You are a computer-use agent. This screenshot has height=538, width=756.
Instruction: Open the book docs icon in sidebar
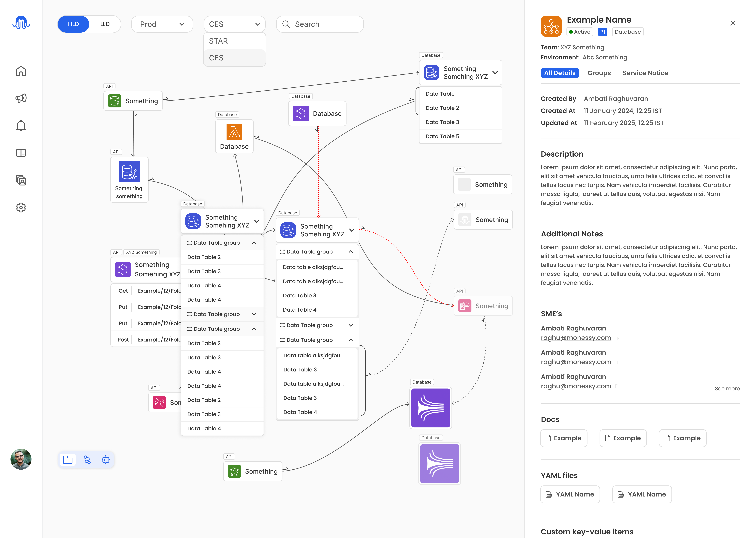21,153
